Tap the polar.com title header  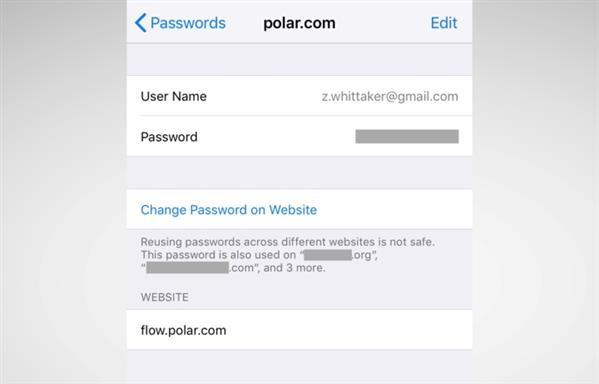300,23
